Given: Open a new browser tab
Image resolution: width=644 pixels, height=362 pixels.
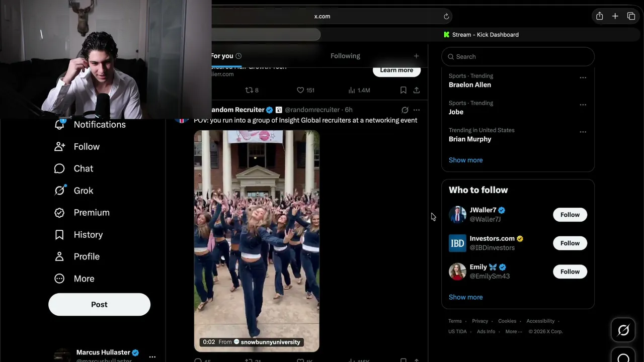Looking at the screenshot, I should click(615, 17).
